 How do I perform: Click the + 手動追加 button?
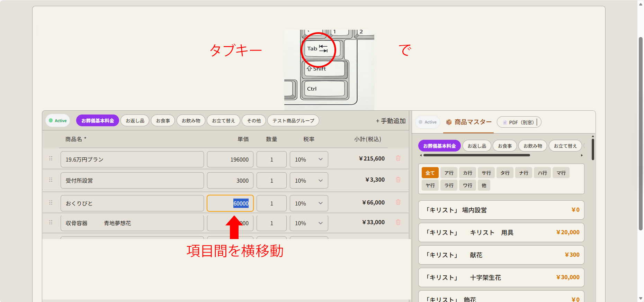[391, 121]
